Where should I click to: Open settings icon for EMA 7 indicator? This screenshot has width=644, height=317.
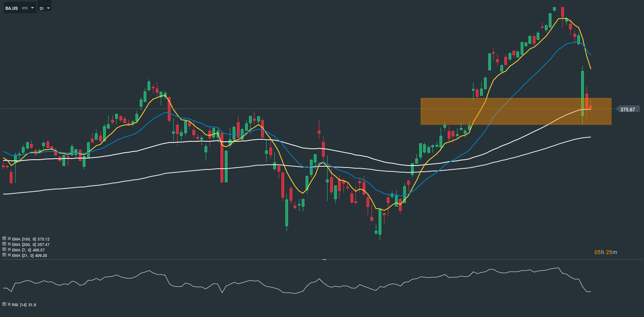(4, 249)
